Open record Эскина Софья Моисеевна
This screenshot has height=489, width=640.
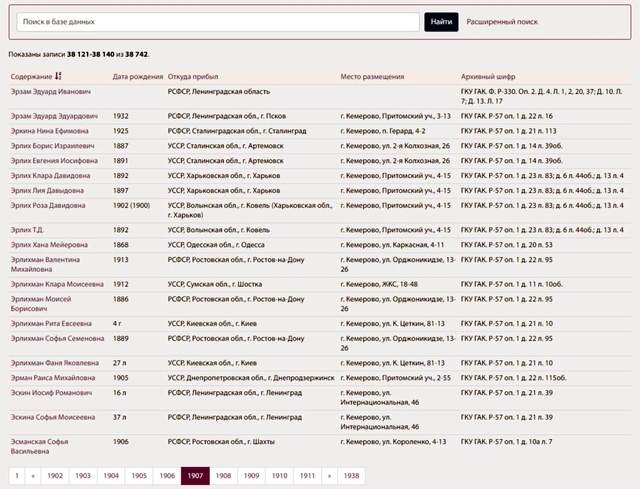[x=53, y=417]
